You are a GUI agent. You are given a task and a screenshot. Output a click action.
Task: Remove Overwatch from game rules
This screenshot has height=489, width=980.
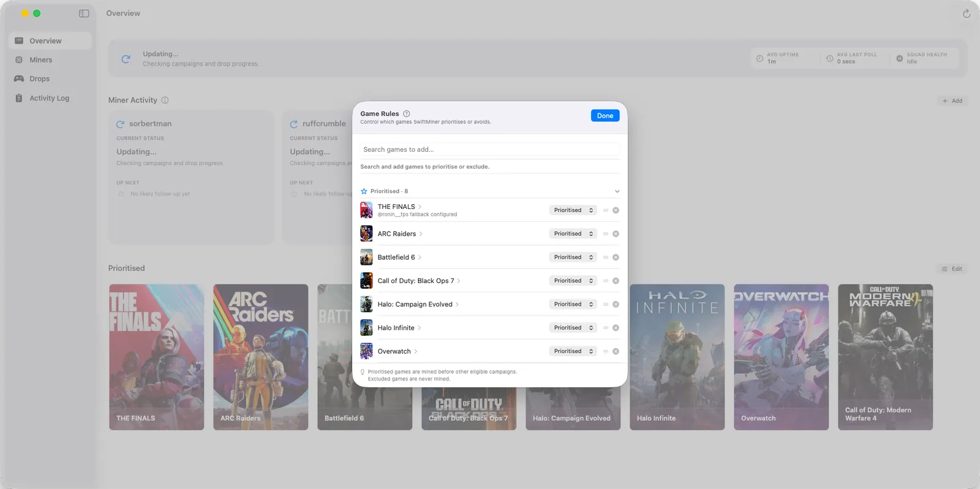[616, 351]
